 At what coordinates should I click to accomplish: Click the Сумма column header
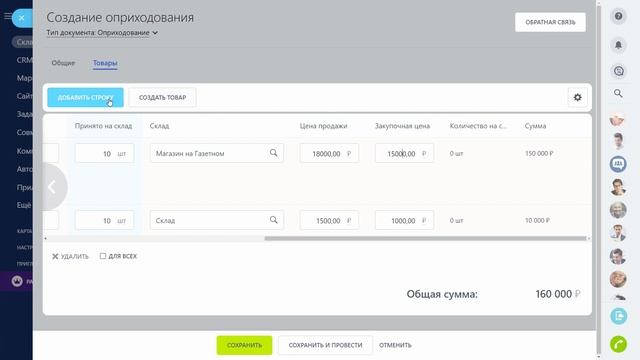tap(535, 126)
